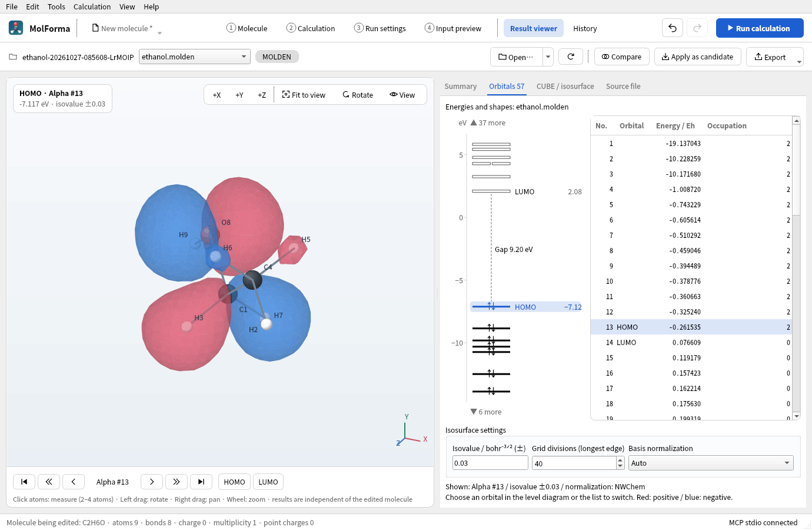Go to next orbital
Screen dimensions: 812x530
[x=152, y=482]
